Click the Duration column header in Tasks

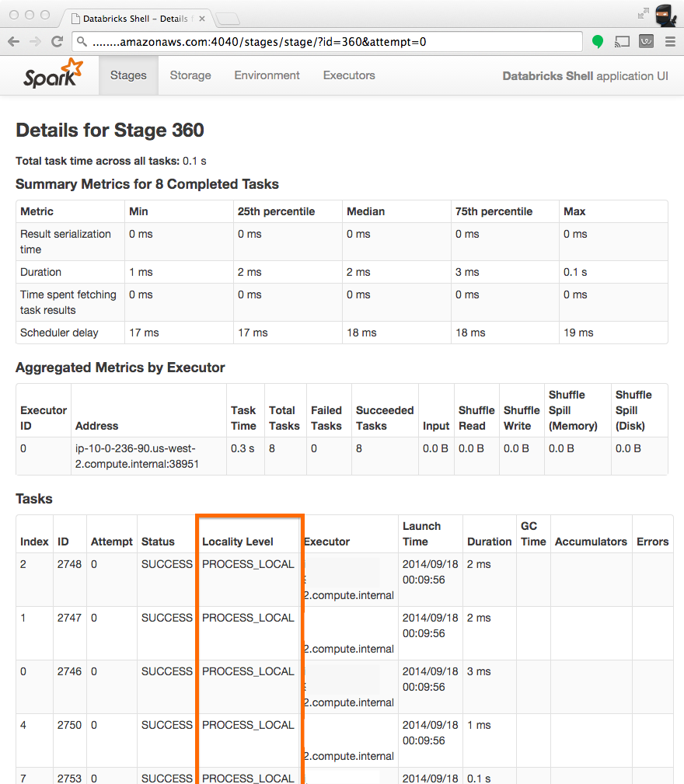[x=489, y=542]
